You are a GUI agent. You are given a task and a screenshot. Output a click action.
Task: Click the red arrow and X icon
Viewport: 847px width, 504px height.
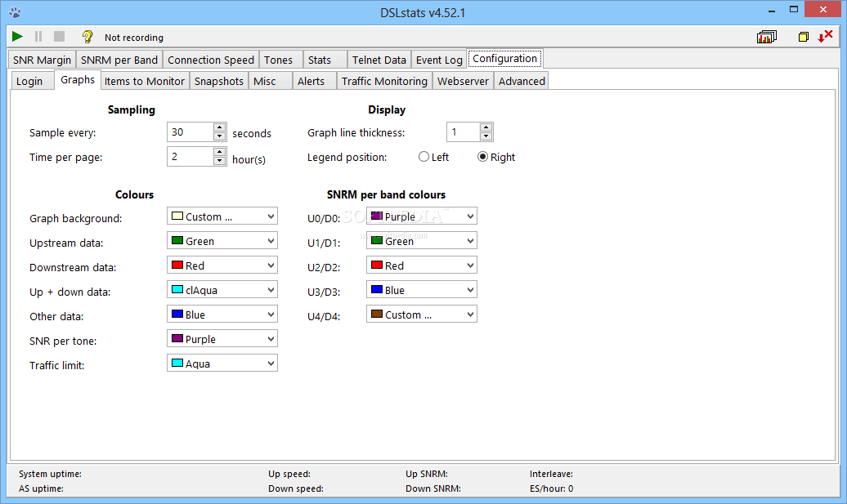tap(825, 36)
